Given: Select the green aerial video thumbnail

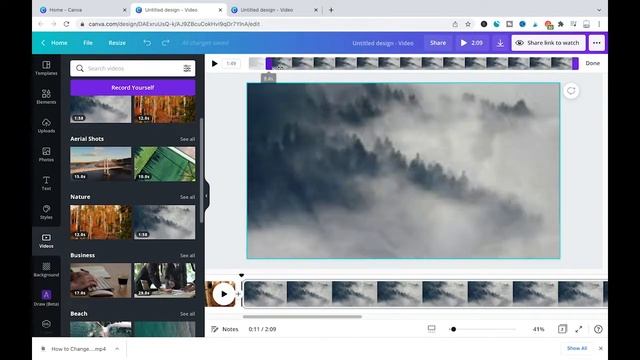Looking at the screenshot, I should click(x=164, y=164).
